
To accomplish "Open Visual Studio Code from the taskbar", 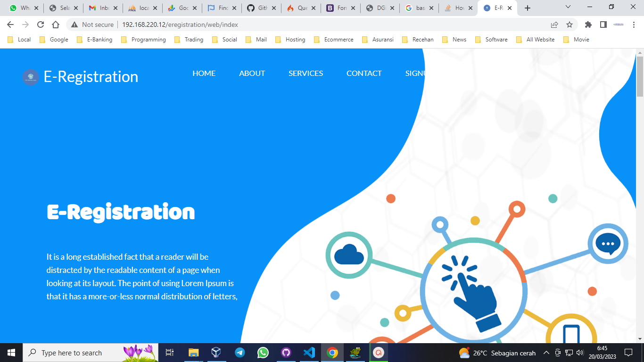I will point(309,353).
